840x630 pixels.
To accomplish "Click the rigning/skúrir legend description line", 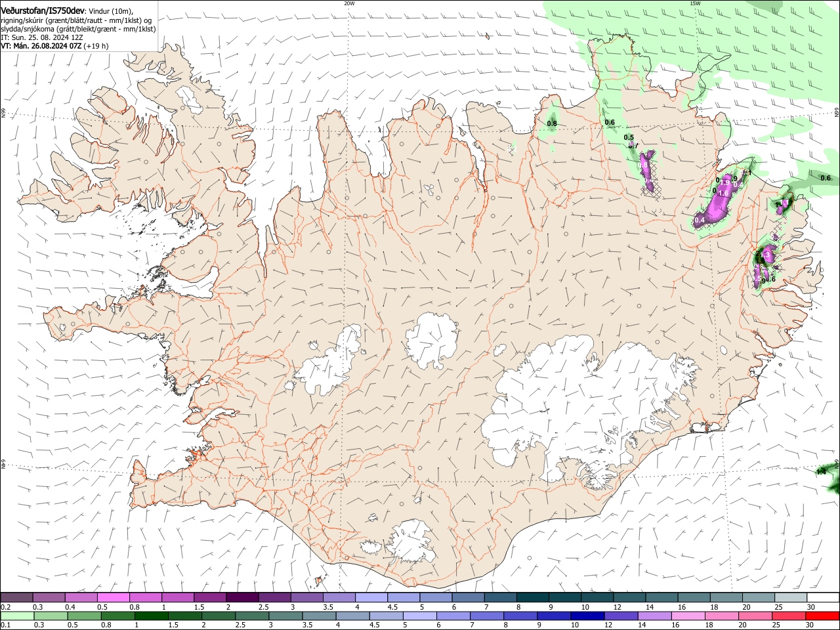I will click(75, 20).
